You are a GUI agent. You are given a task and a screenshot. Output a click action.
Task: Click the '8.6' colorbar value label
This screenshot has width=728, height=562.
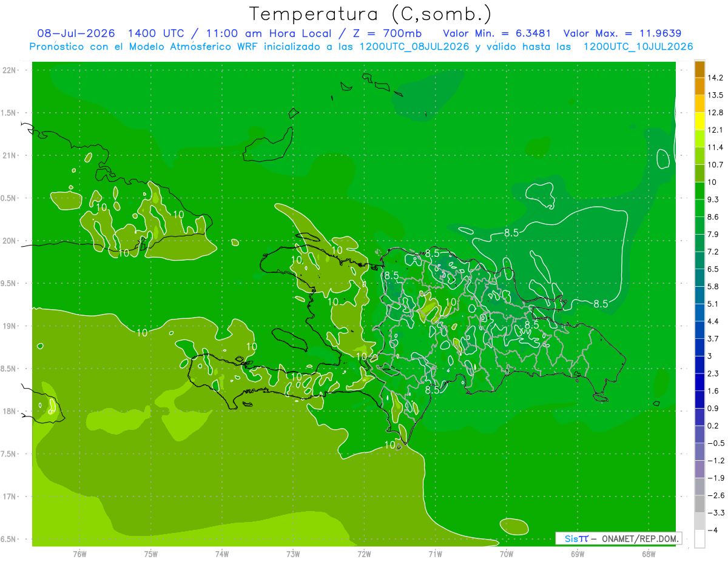pyautogui.click(x=713, y=216)
